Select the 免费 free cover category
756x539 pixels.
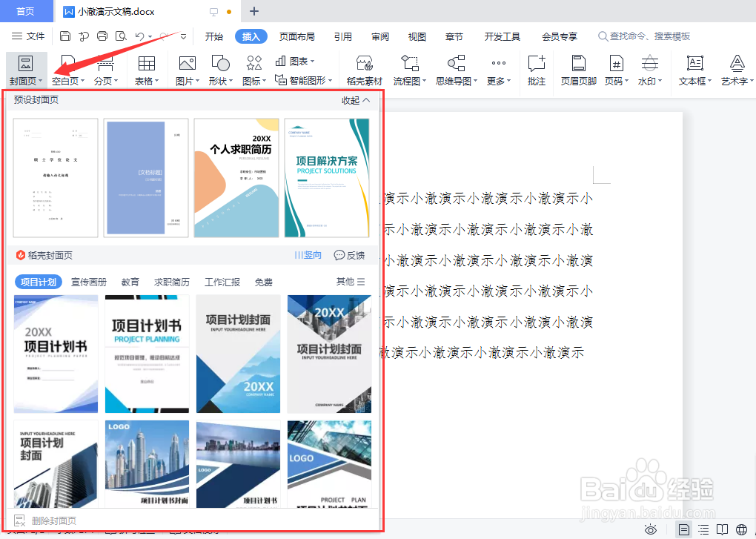pyautogui.click(x=264, y=282)
